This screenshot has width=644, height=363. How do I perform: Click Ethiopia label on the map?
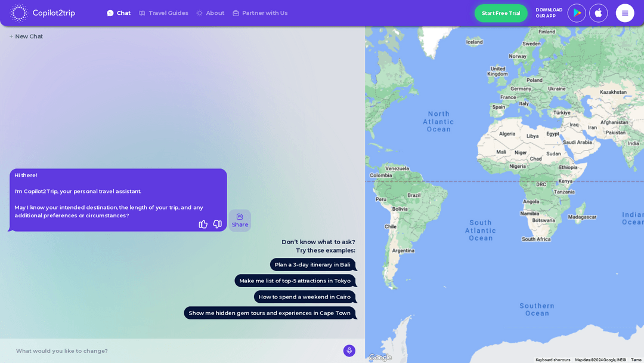568,167
